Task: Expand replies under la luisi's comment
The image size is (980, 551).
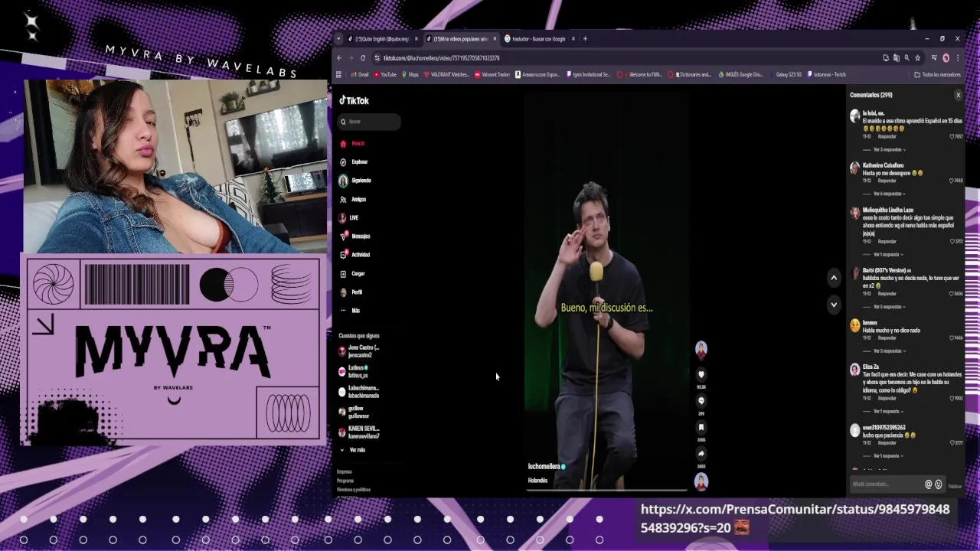Action: tap(890, 150)
